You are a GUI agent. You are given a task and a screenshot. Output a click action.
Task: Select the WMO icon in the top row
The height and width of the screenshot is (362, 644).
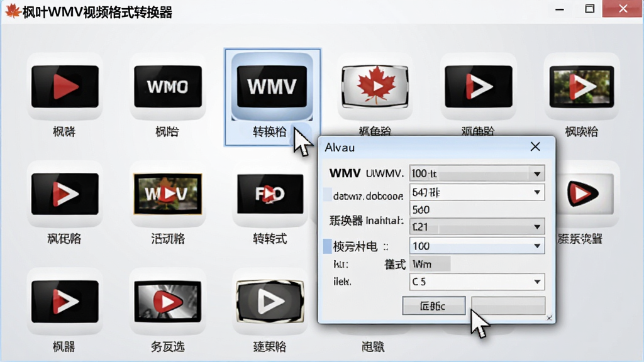click(167, 86)
